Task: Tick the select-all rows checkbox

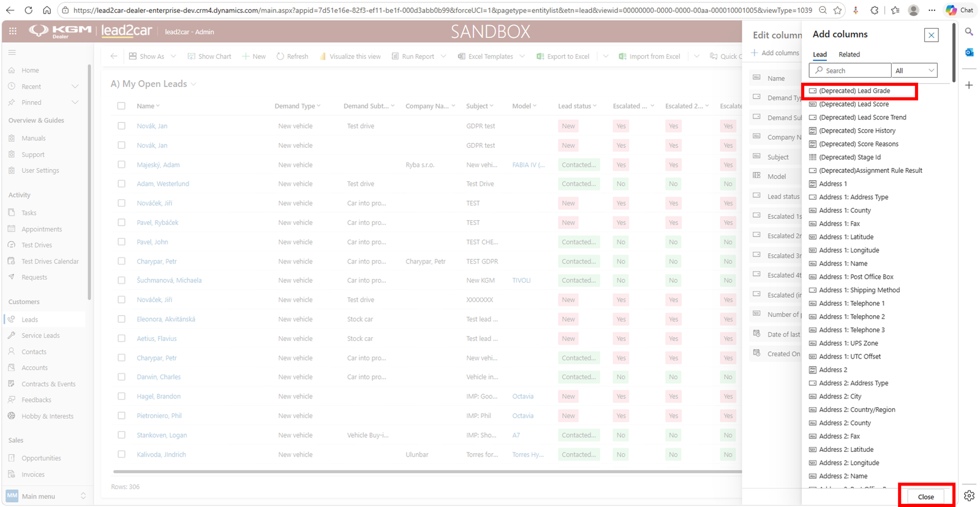Action: click(121, 106)
